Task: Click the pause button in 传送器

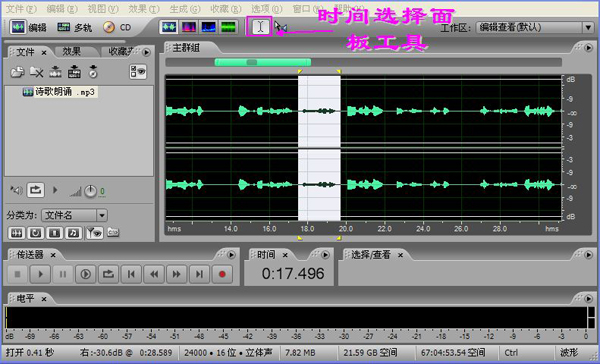Action: click(63, 274)
